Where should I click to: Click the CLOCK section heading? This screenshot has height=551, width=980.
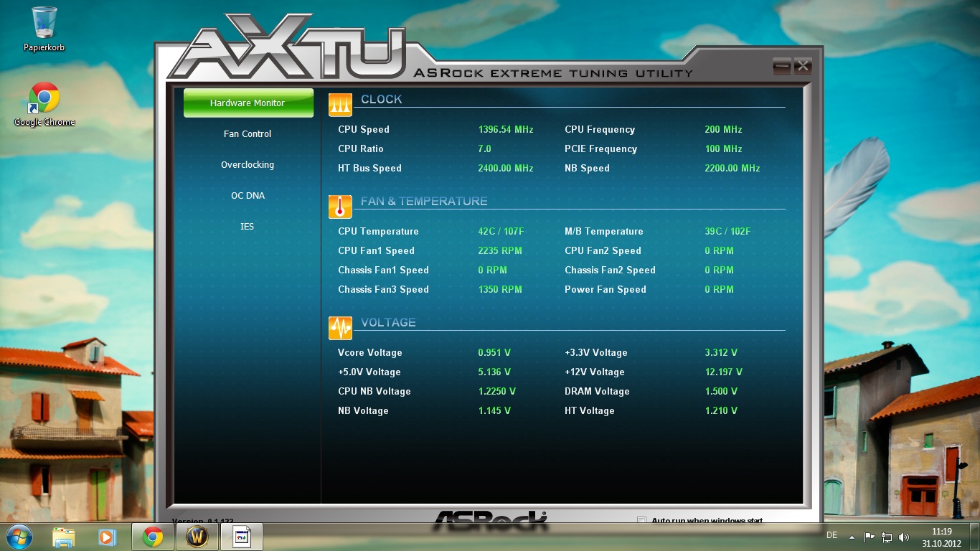click(x=382, y=99)
